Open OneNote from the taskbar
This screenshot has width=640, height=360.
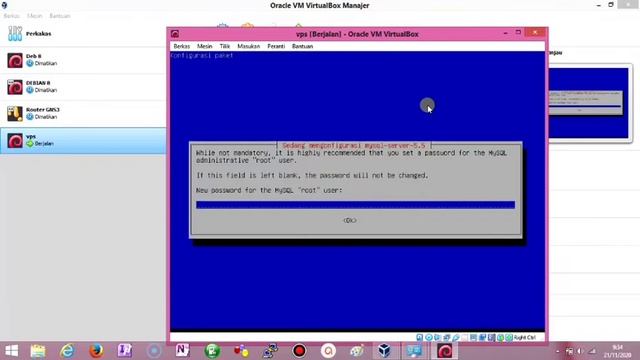[x=182, y=351]
